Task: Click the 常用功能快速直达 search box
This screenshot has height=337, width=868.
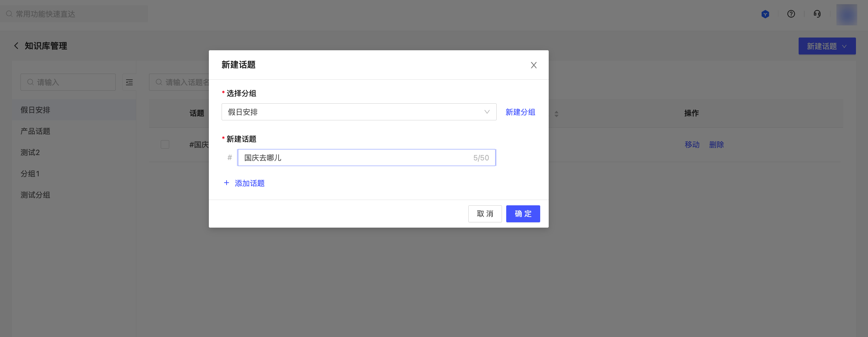Action: (x=74, y=14)
